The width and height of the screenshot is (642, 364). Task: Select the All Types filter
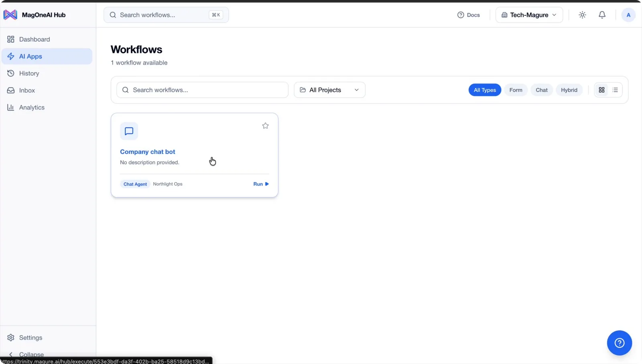(485, 90)
